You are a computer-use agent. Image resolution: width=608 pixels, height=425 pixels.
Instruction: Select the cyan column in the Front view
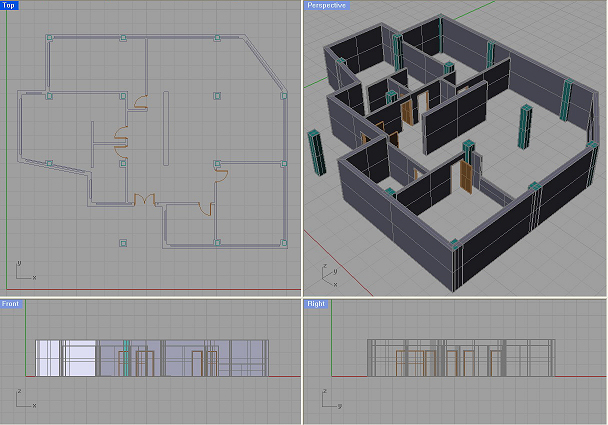pyautogui.click(x=126, y=350)
